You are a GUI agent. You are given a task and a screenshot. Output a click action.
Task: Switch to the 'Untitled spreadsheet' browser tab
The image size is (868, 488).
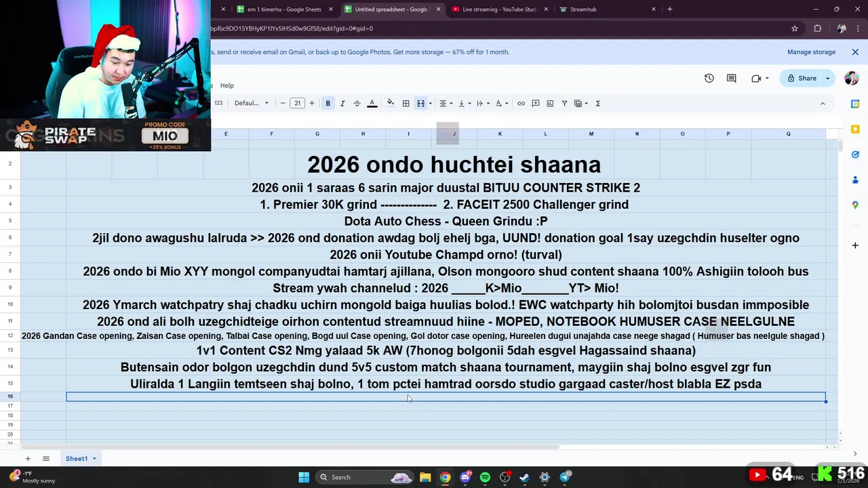(391, 9)
